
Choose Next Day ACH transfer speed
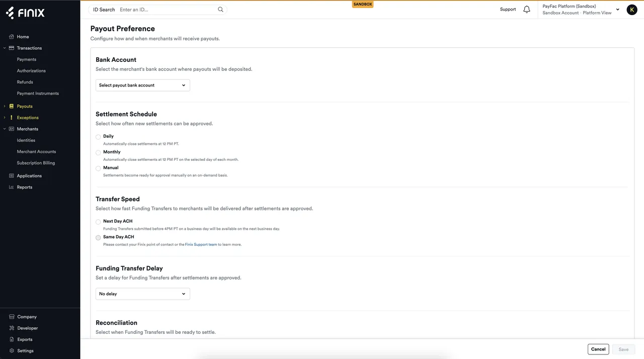pyautogui.click(x=98, y=222)
